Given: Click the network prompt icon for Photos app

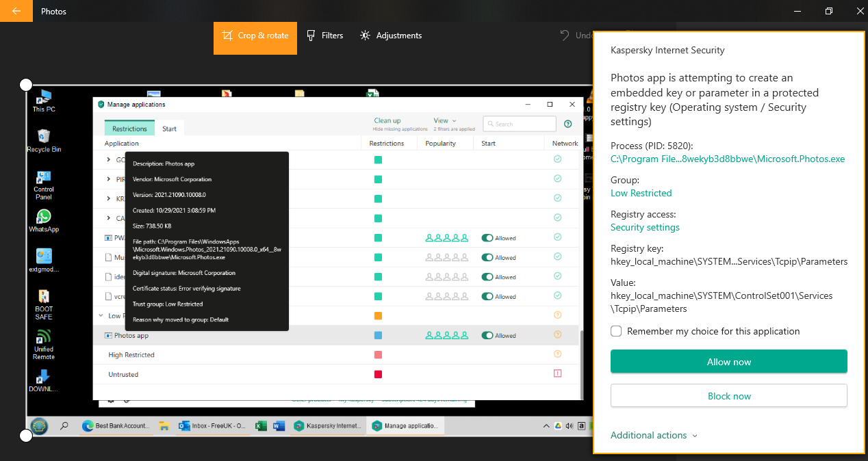Looking at the screenshot, I should pyautogui.click(x=557, y=334).
